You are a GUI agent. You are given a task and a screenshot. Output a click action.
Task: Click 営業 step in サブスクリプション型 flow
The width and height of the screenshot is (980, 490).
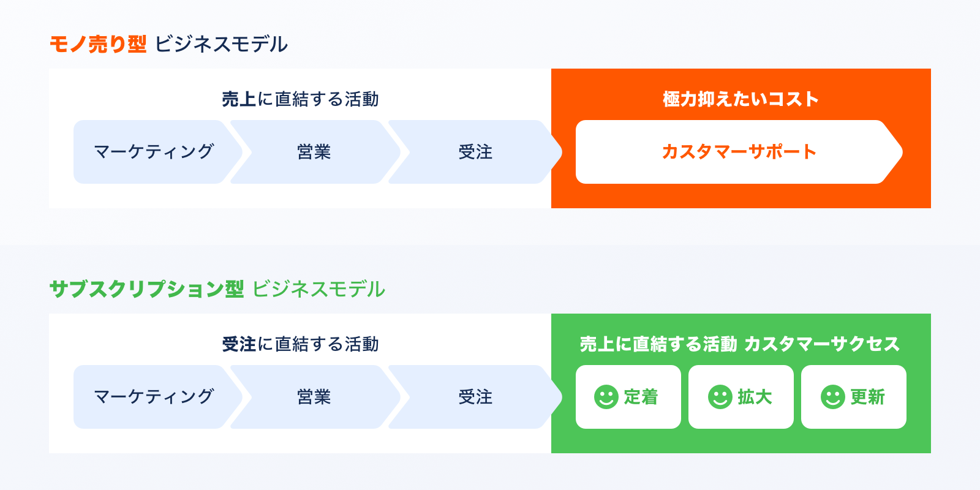314,397
